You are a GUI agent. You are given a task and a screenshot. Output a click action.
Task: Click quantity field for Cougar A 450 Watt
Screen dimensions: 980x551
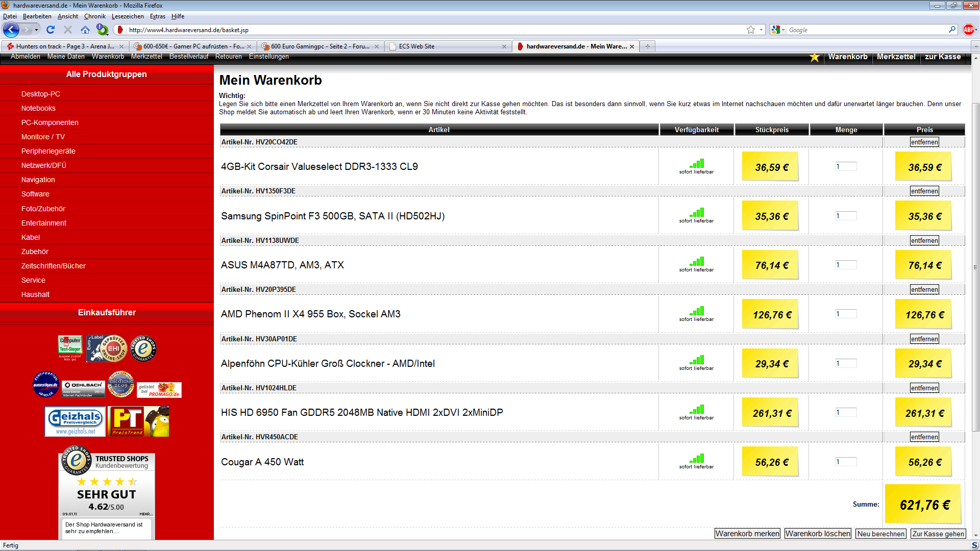846,462
